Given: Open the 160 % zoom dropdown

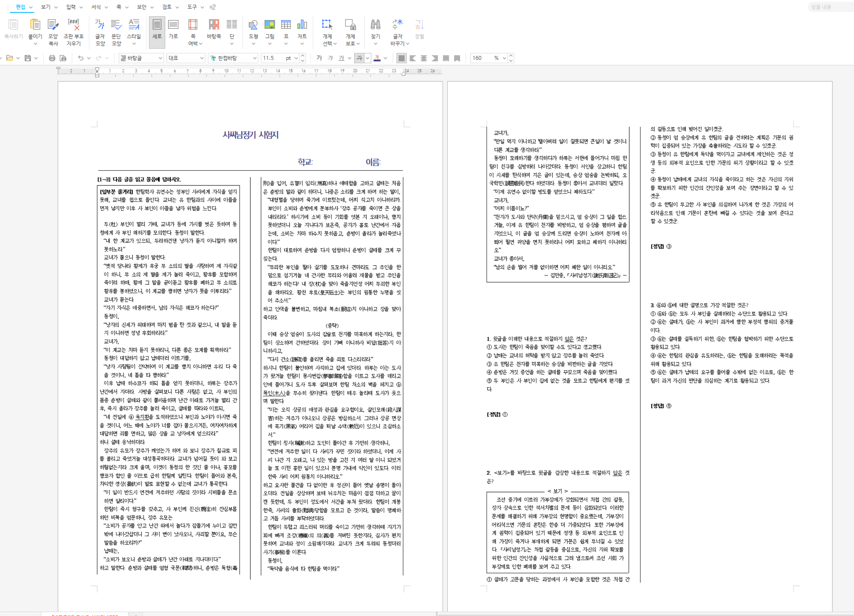Looking at the screenshot, I should tap(504, 58).
